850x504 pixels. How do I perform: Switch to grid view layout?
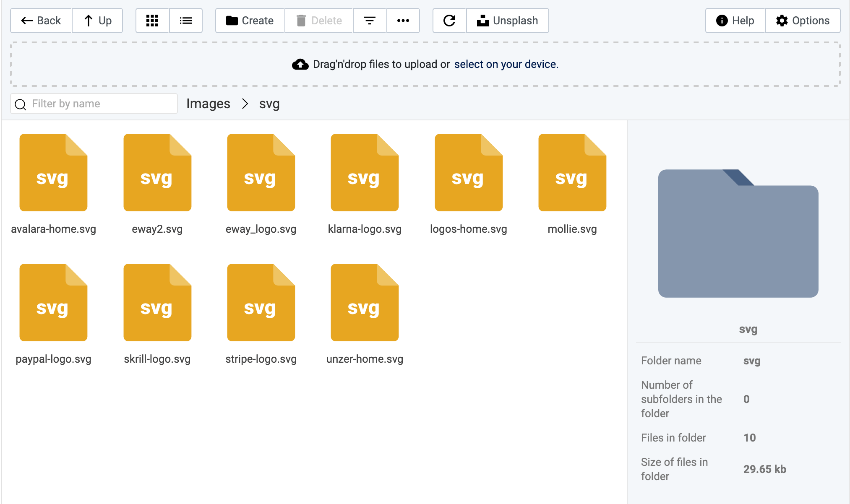tap(152, 20)
